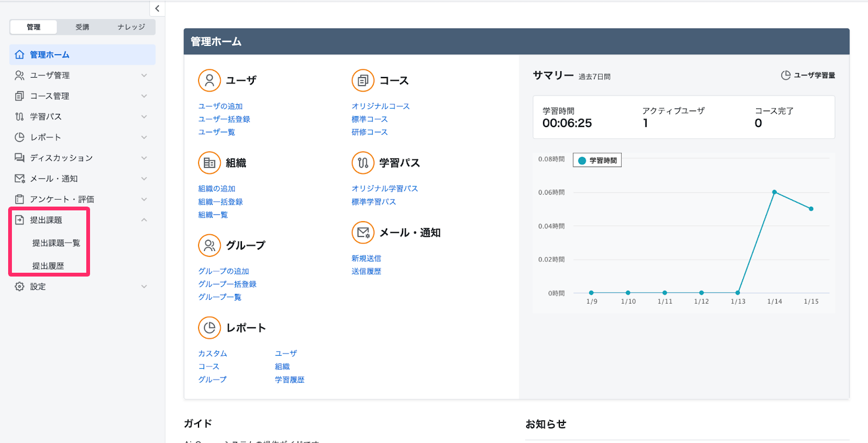Viewport: 868px width, 443px height.
Task: Click the orange コース circle icon on dashboard
Action: click(x=363, y=80)
